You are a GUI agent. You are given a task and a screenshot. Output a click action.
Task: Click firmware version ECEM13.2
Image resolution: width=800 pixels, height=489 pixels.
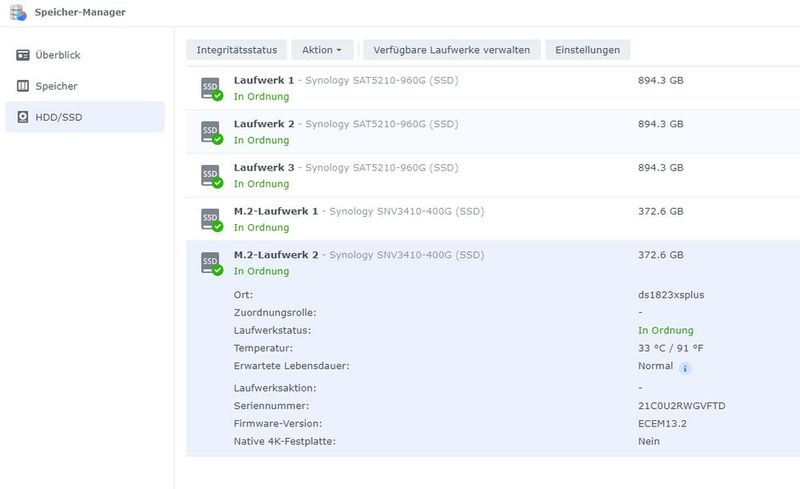tap(662, 424)
